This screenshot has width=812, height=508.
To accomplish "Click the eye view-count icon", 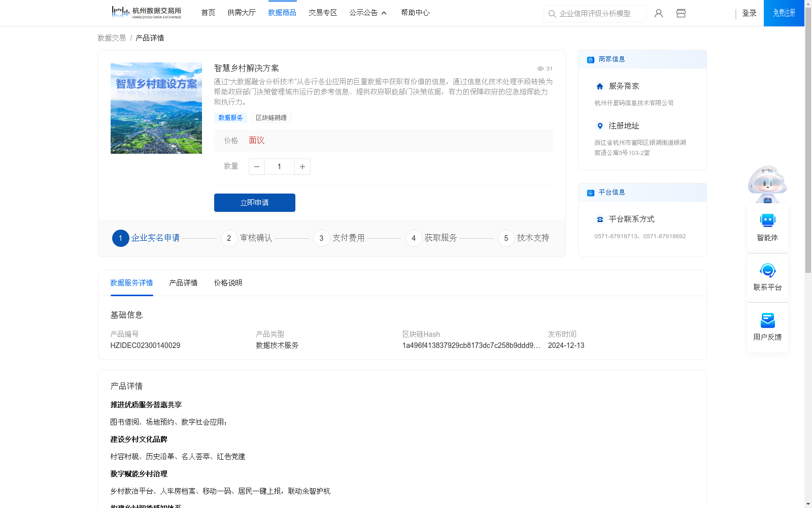I will click(x=540, y=69).
